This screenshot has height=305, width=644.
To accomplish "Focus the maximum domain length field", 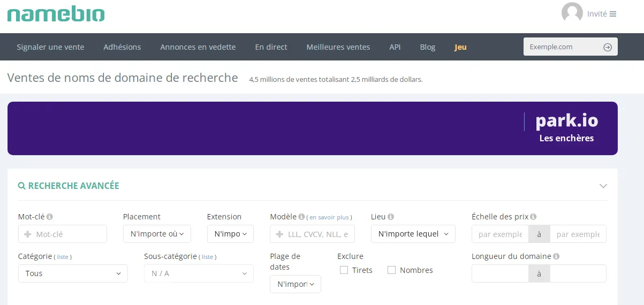I will (x=578, y=273).
